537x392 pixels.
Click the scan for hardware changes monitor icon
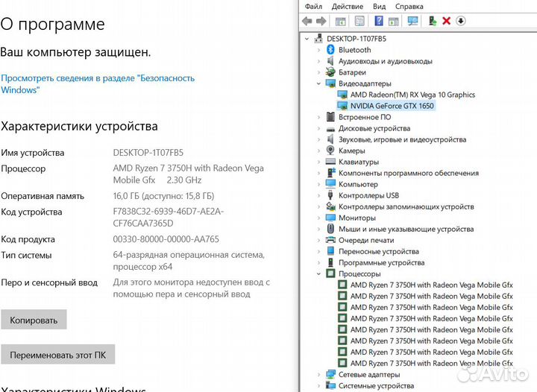(x=413, y=21)
